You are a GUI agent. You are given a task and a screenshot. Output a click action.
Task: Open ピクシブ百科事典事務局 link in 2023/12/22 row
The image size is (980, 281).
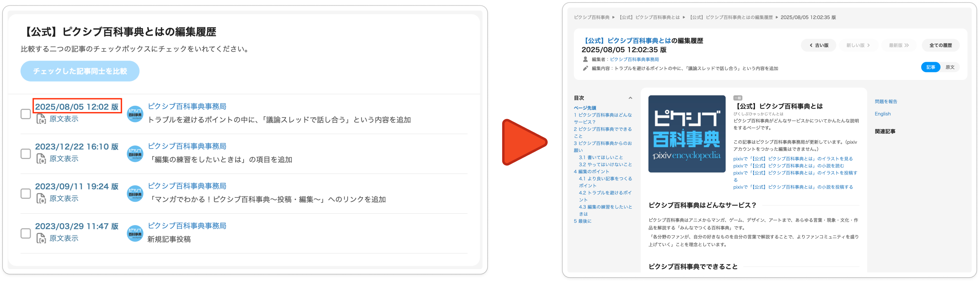pyautogui.click(x=187, y=146)
